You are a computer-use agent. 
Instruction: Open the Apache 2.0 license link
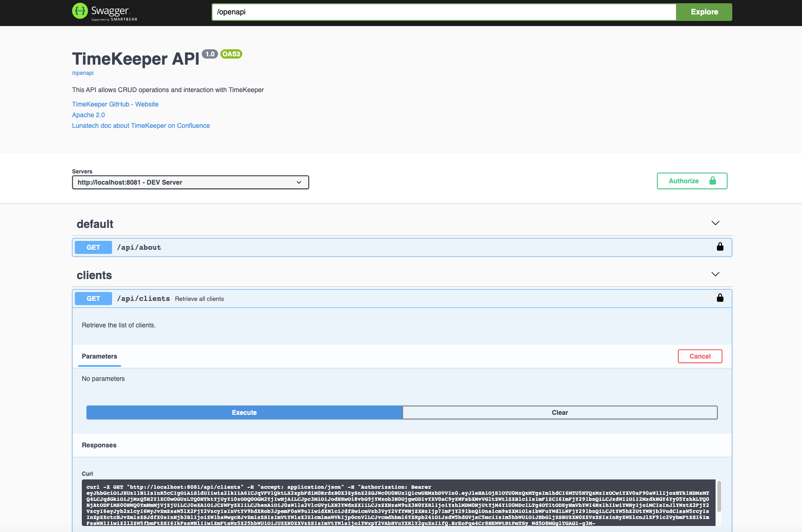[88, 115]
